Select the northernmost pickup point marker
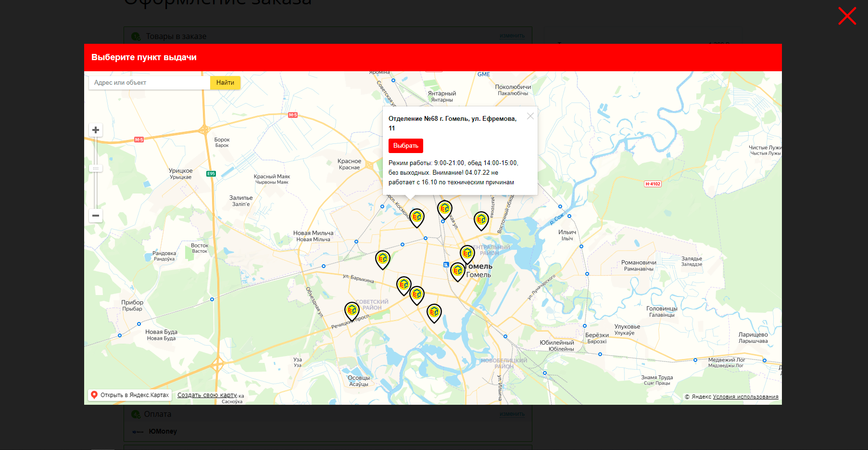 click(445, 209)
